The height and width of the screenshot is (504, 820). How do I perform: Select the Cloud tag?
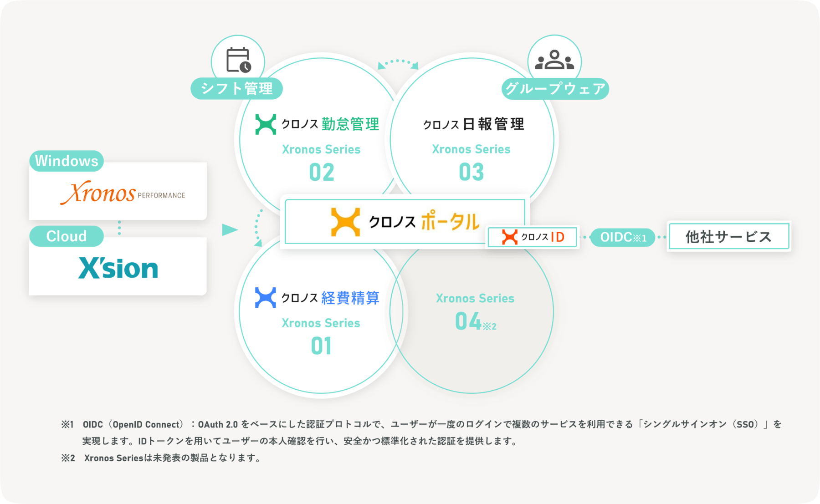click(x=67, y=236)
